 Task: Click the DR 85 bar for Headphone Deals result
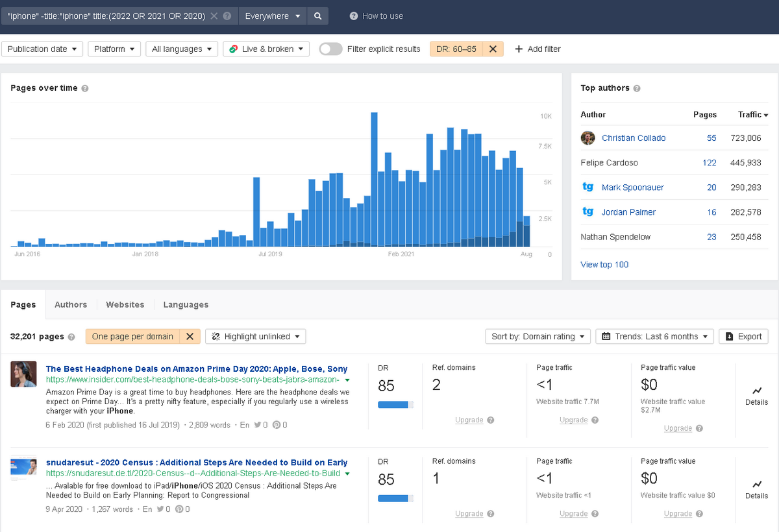pyautogui.click(x=395, y=405)
